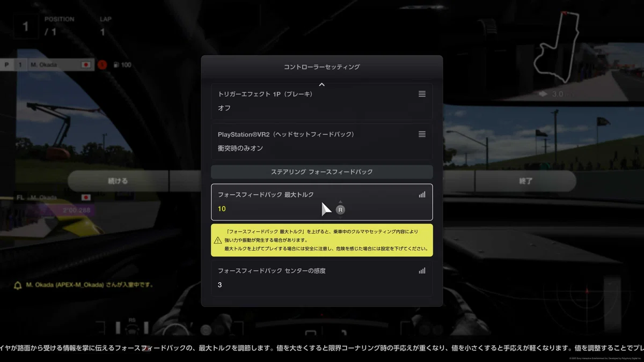Screen dimensions: 644x362
Task: Click the notification bell icon
Action: click(x=18, y=285)
